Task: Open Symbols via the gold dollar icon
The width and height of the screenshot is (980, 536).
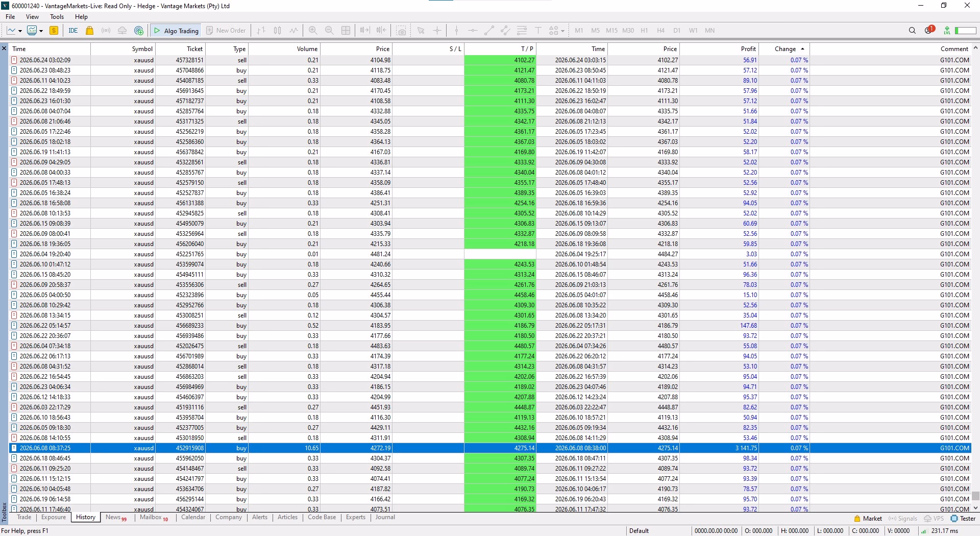Action: click(x=54, y=31)
